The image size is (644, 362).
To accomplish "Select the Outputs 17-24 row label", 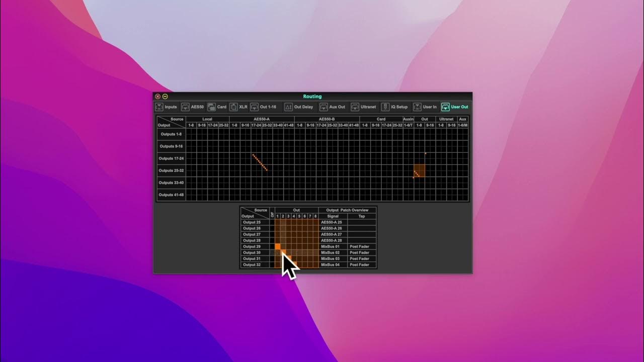I will coord(171,158).
